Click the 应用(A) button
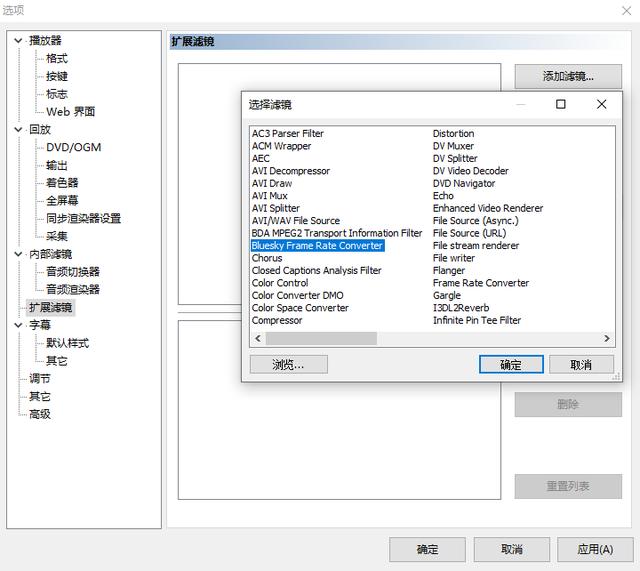The height and width of the screenshot is (571, 640). (595, 549)
